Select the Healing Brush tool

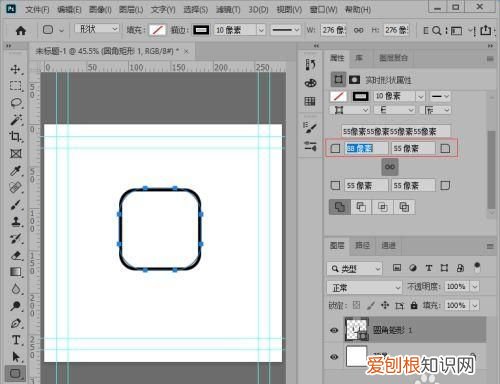[15, 188]
